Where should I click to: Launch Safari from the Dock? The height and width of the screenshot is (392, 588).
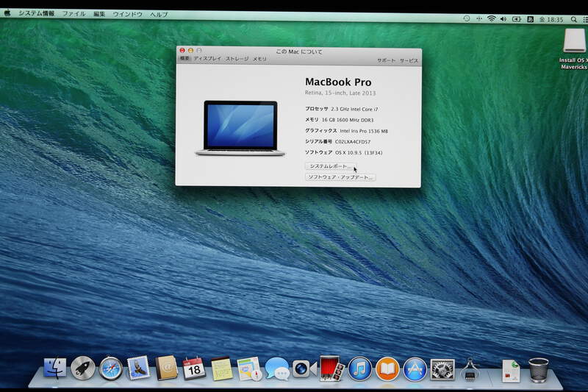coord(110,368)
